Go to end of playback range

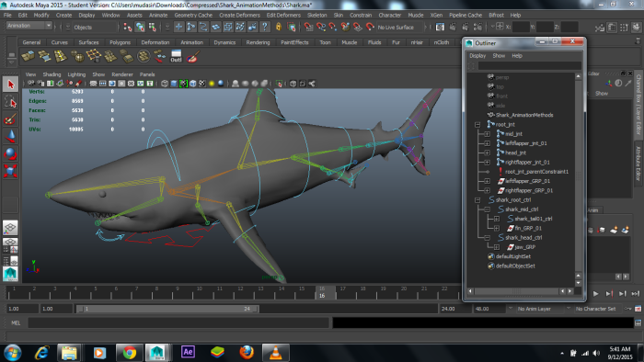(x=636, y=293)
